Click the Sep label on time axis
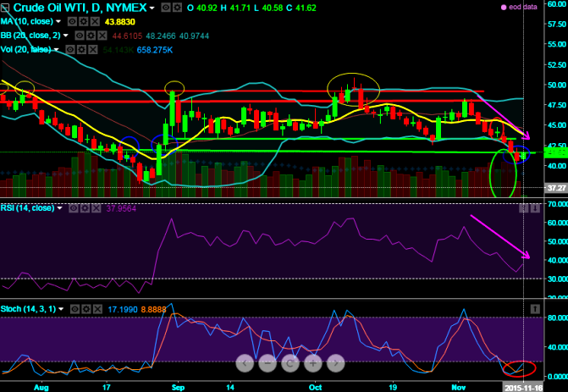The image size is (568, 392). tap(179, 388)
